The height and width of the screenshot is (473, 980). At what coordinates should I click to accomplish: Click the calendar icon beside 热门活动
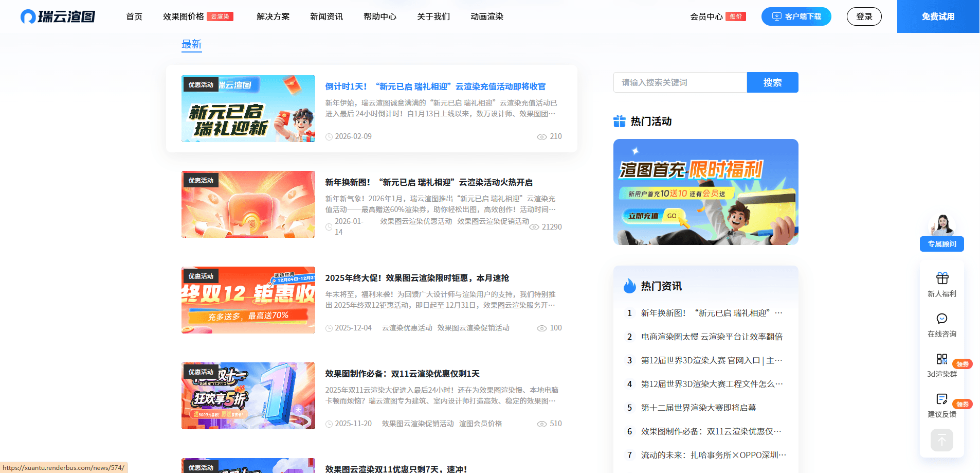click(x=619, y=121)
